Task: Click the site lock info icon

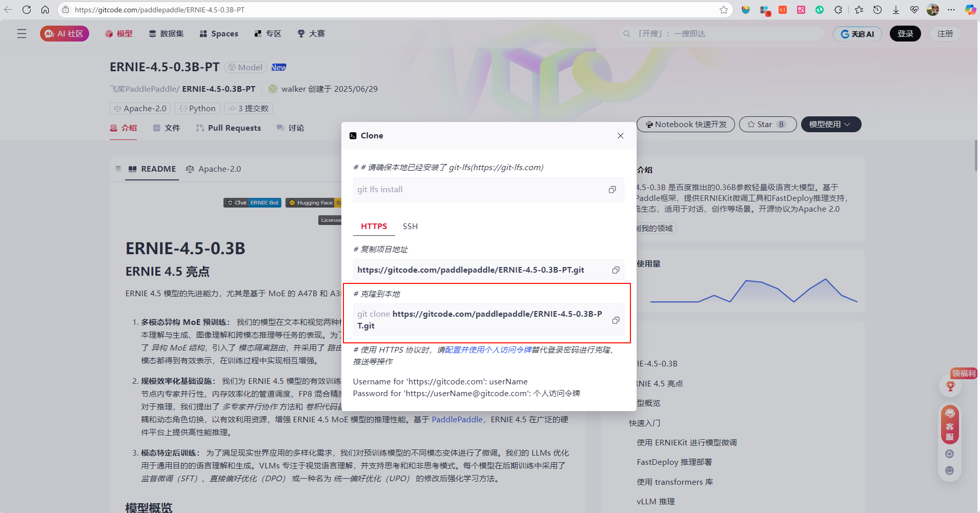Action: click(x=66, y=10)
